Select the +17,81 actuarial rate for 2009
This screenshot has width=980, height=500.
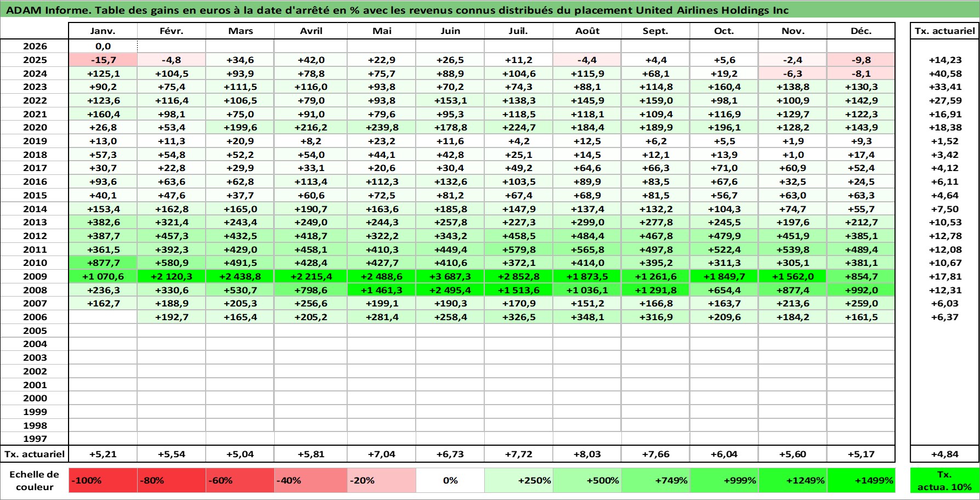(944, 276)
